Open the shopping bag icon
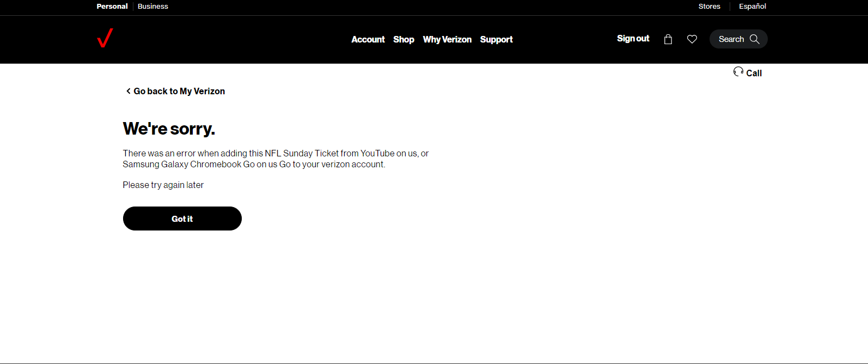868x364 pixels. (x=668, y=39)
